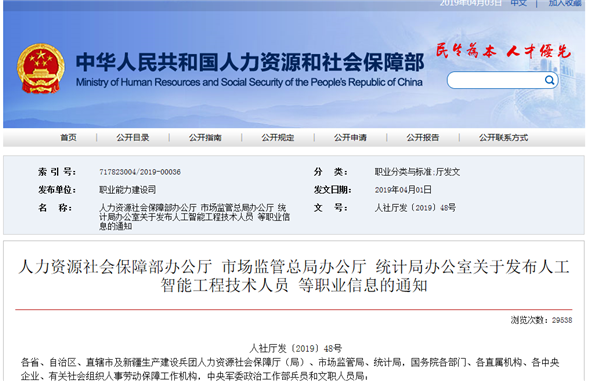This screenshot has height=381, width=600.
Task: Select category value 职业分类与标准;厅发文
Action: pos(417,172)
